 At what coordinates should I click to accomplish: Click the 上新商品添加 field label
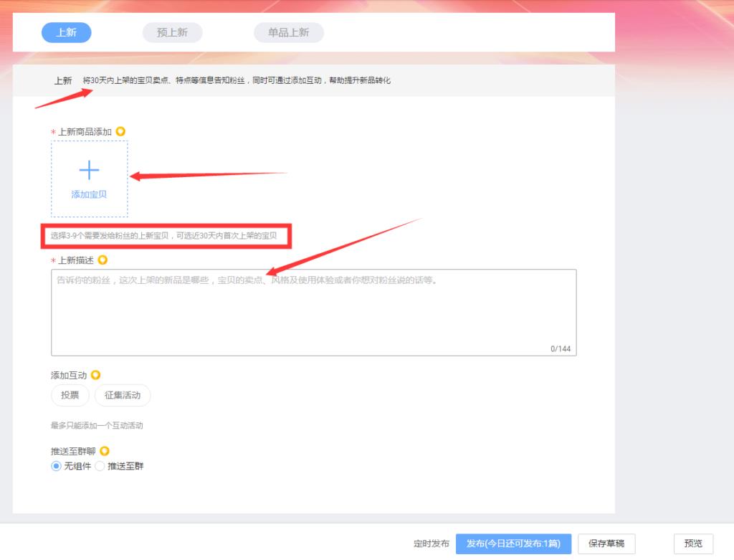click(x=85, y=131)
